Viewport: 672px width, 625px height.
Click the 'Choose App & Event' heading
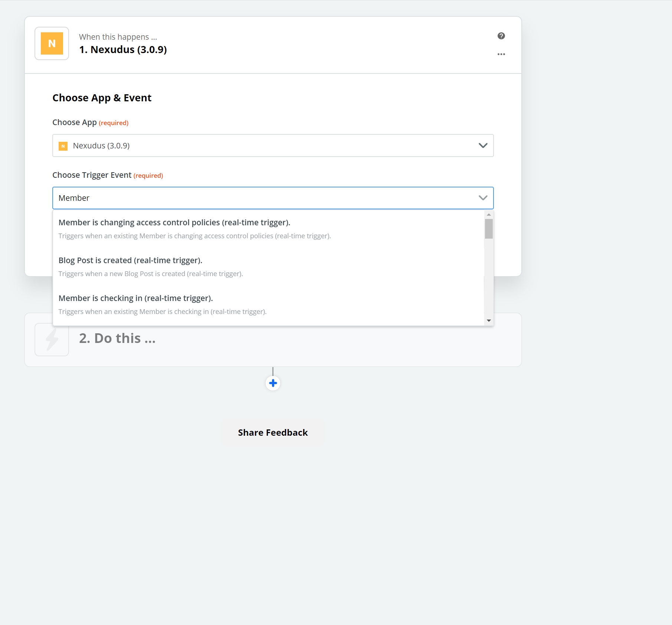point(102,98)
